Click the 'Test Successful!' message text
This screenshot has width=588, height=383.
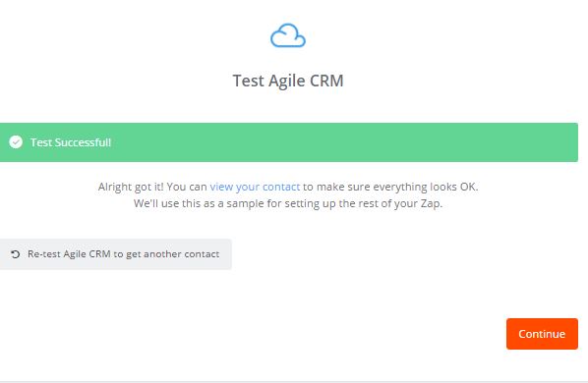pos(71,142)
